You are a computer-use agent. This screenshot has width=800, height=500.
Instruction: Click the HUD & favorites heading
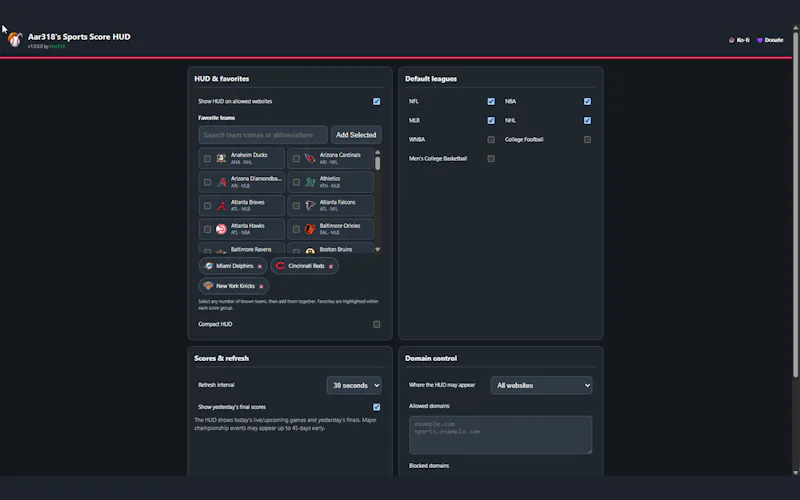[221, 79]
